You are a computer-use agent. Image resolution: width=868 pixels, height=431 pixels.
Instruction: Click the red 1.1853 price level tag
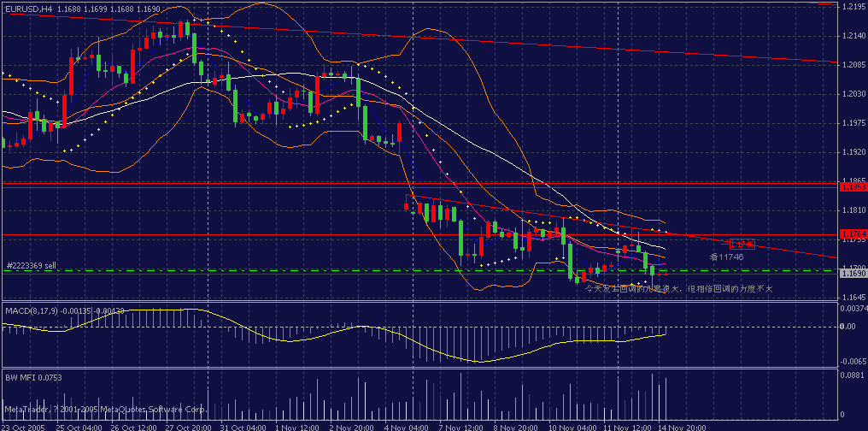853,188
